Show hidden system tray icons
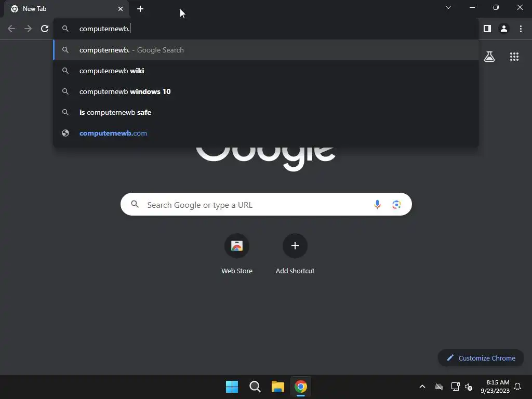This screenshot has width=532, height=399. [422, 387]
